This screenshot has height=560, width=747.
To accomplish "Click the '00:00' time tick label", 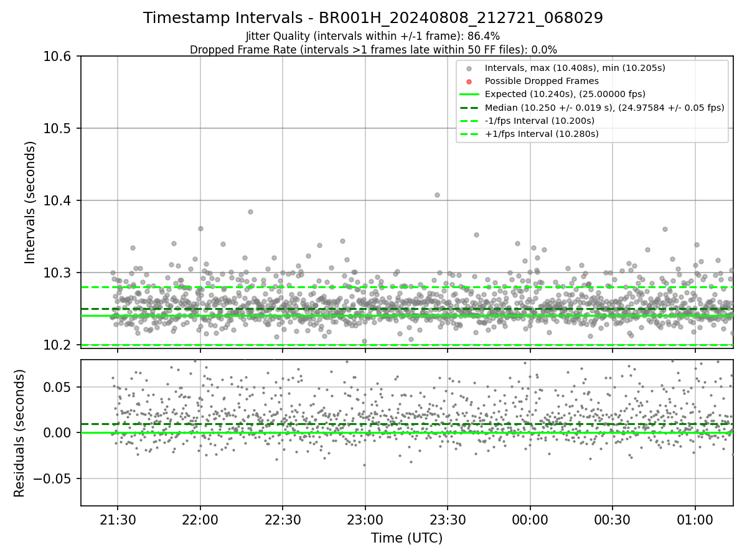I will [x=530, y=520].
